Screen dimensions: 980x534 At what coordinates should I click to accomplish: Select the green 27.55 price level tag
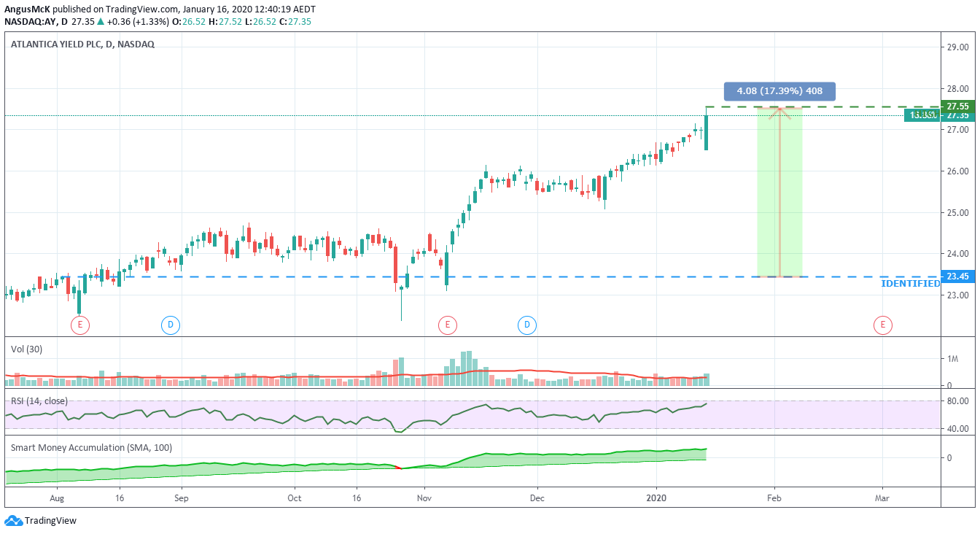pyautogui.click(x=957, y=107)
